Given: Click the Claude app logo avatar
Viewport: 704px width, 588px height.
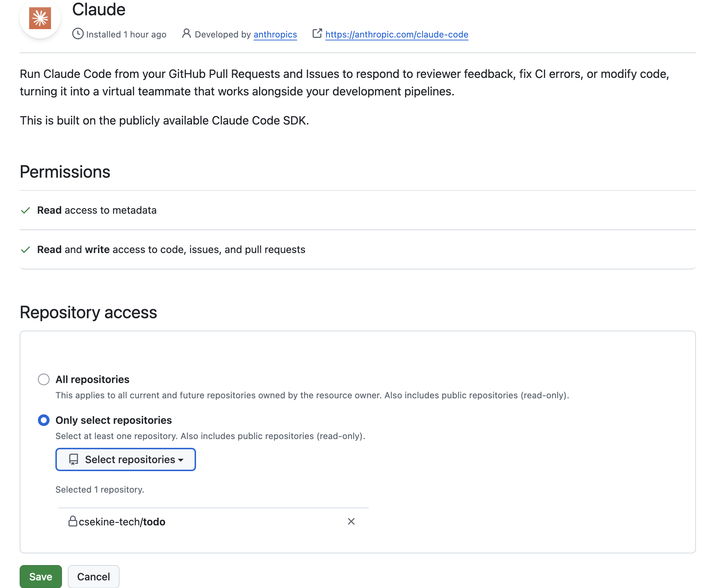Looking at the screenshot, I should 40,18.
